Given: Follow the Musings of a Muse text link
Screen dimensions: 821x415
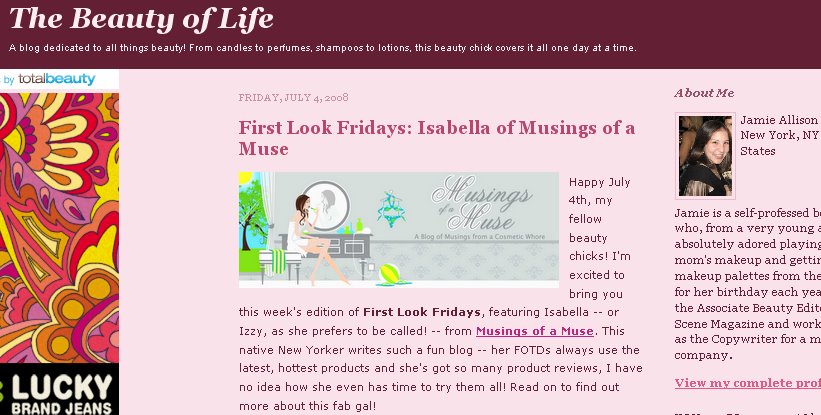Looking at the screenshot, I should point(535,331).
